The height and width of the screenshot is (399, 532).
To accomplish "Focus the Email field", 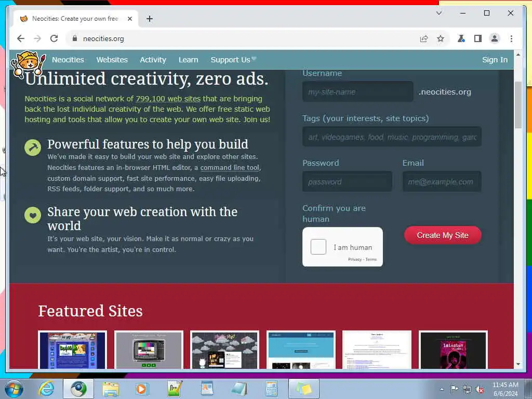I will pos(442,181).
